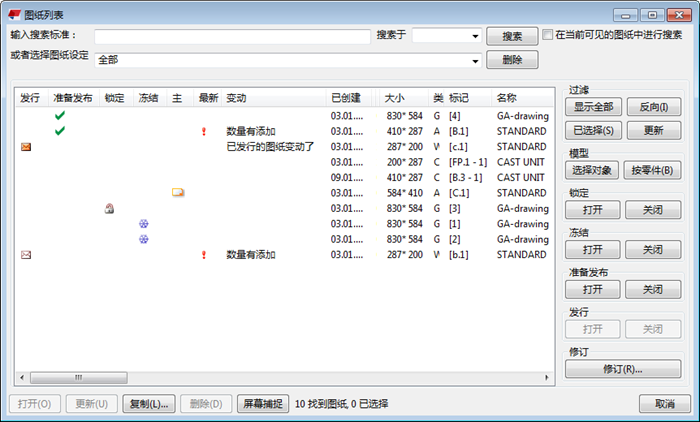This screenshot has width=700, height=422.
Task: Click snowflake freeze icon in GA-drawing [1] row
Action: pos(143,224)
